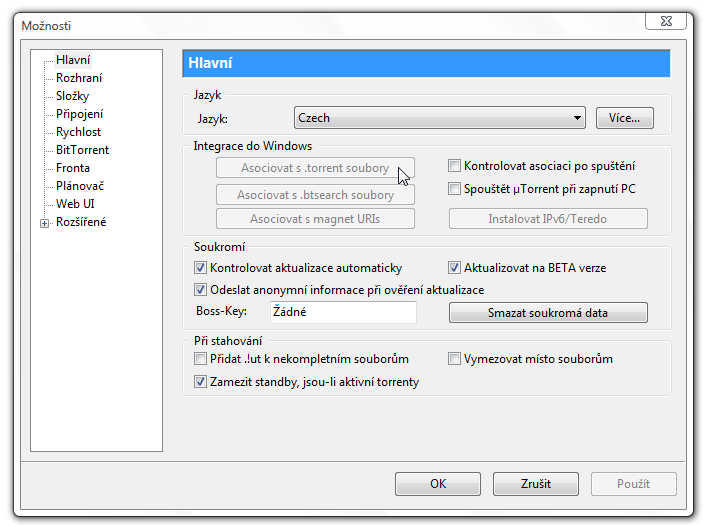The height and width of the screenshot is (527, 706).
Task: Open the Plánovač section
Action: click(80, 186)
